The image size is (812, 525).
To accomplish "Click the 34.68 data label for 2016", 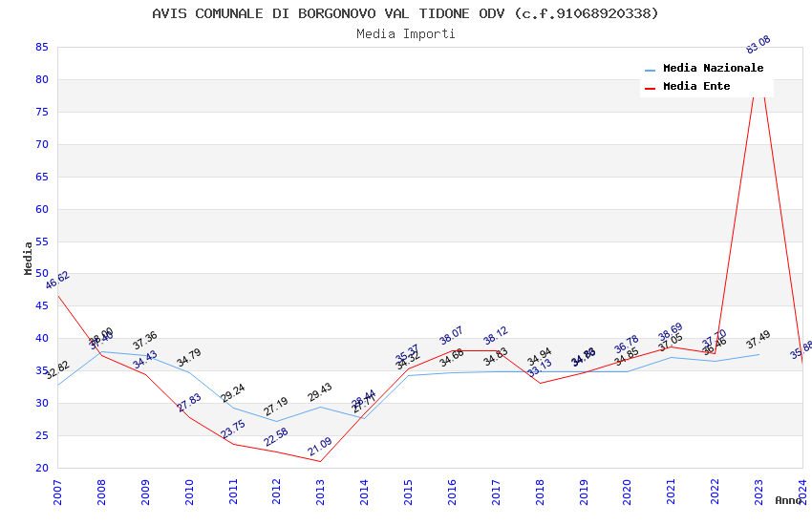I will [x=452, y=357].
